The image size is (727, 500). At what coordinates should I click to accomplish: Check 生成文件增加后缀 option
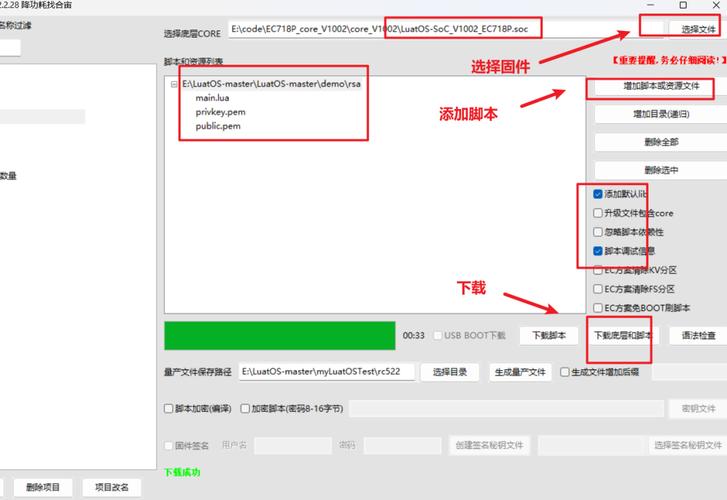(565, 372)
